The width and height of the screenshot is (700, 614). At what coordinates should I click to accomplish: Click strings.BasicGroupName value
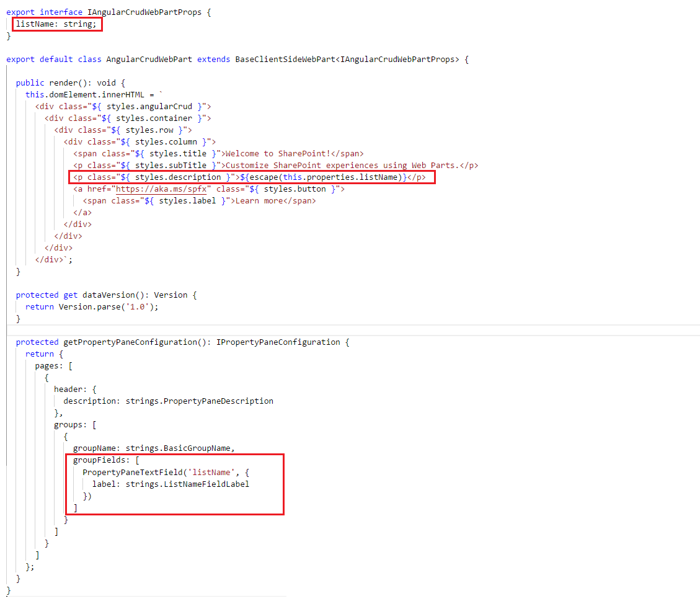180,448
